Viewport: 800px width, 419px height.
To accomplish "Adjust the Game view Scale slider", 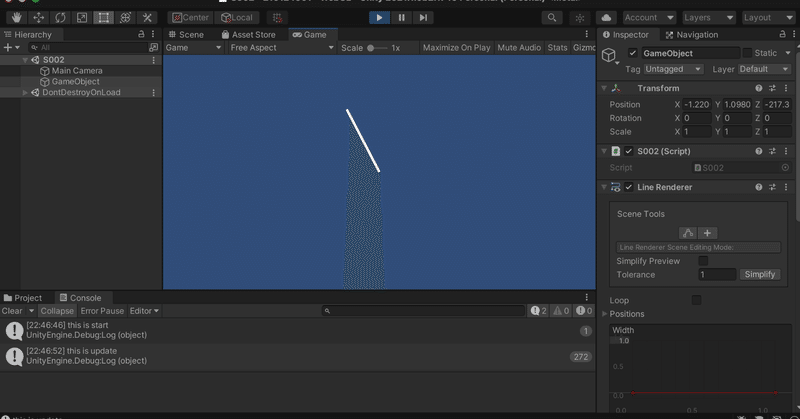I will [377, 48].
